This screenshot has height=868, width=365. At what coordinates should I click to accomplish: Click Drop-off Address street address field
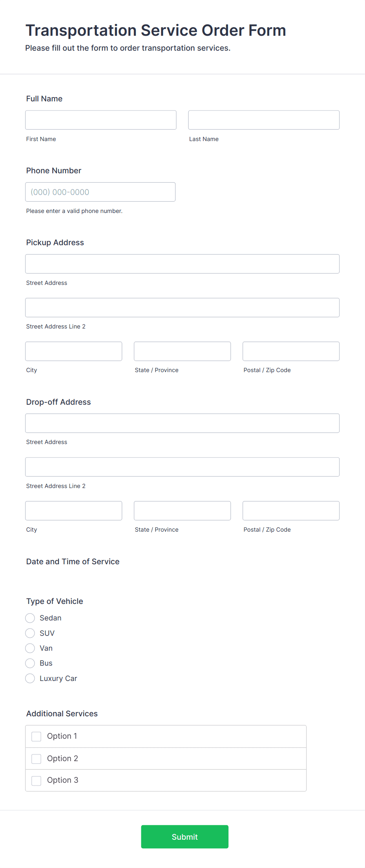point(182,423)
